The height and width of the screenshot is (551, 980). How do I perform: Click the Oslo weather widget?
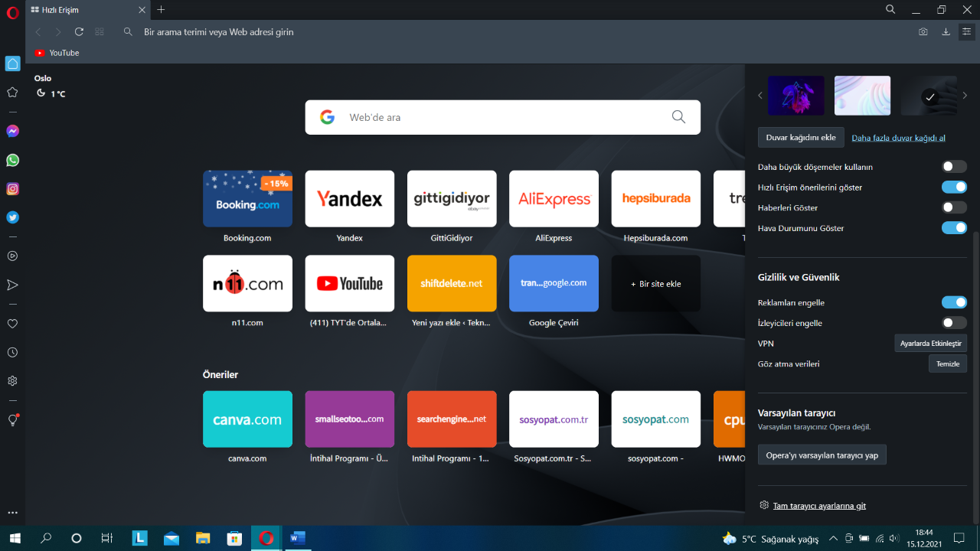50,86
